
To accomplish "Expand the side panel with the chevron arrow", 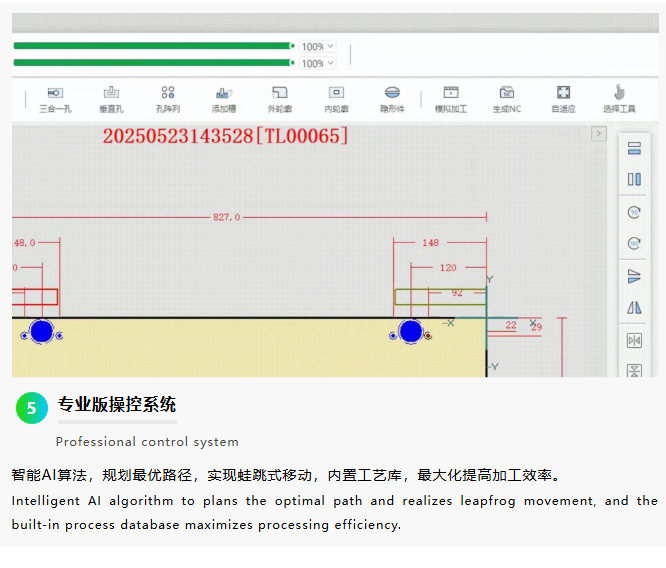I will click(598, 134).
